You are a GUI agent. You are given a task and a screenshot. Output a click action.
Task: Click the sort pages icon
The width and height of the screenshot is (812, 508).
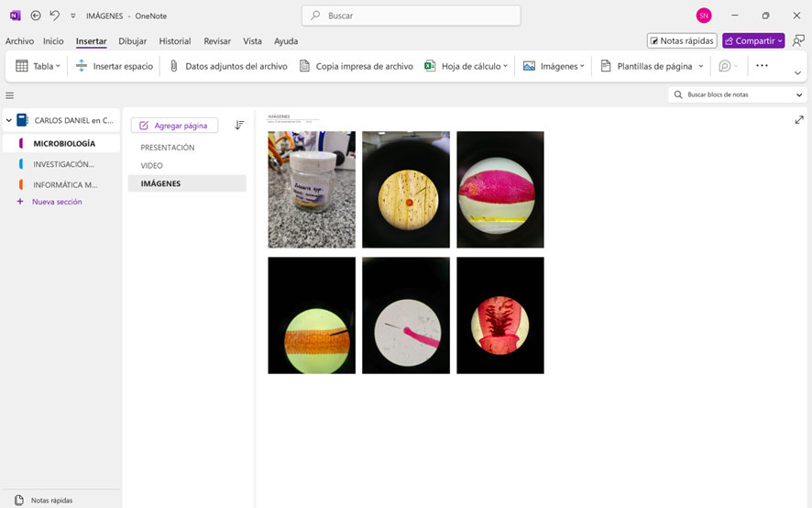click(x=239, y=125)
